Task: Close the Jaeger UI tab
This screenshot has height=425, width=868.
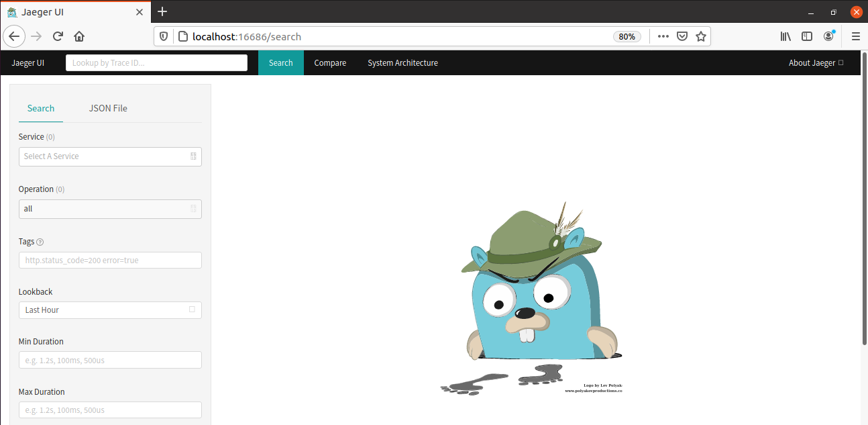Action: click(140, 12)
